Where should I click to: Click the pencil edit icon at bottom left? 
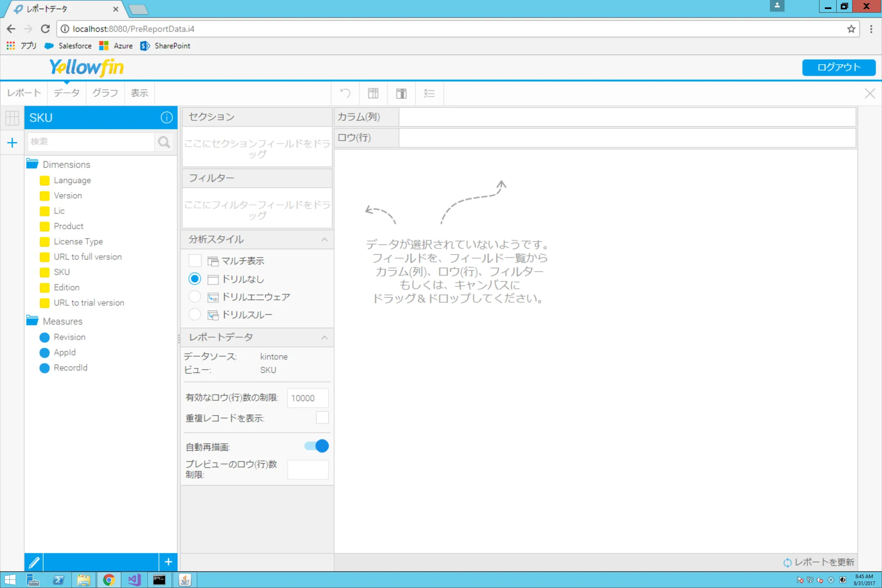click(34, 562)
